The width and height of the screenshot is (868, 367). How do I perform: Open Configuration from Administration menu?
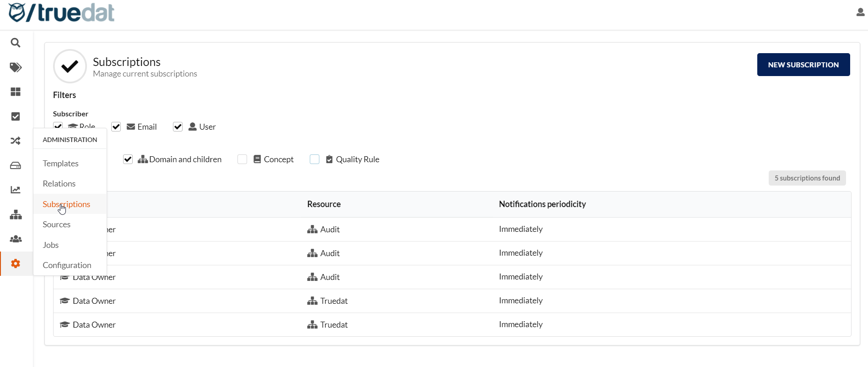click(67, 265)
